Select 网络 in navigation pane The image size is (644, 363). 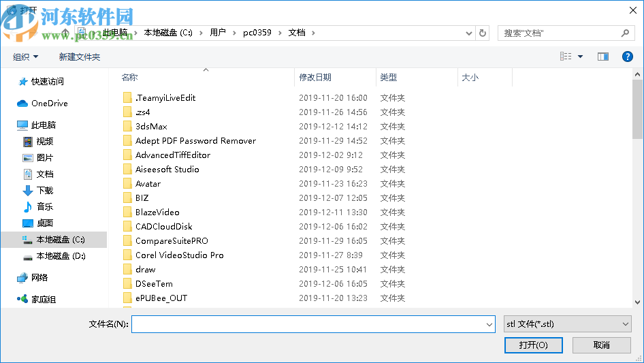[33, 278]
